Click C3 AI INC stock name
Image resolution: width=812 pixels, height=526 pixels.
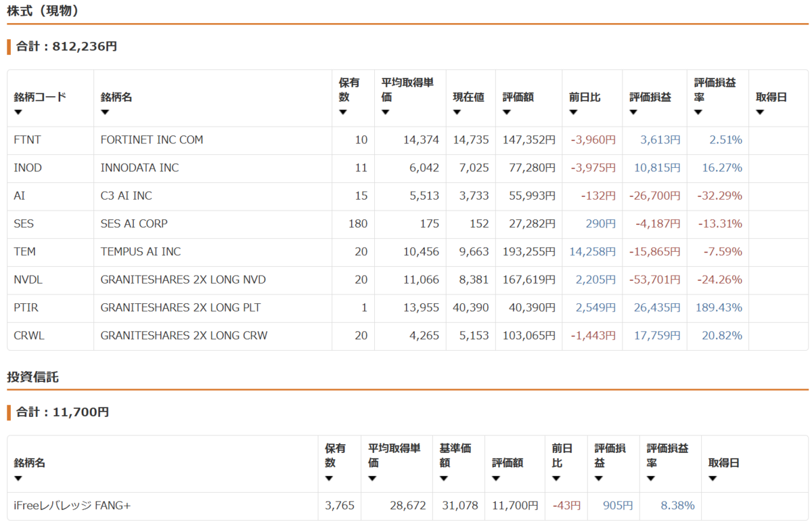click(x=126, y=196)
